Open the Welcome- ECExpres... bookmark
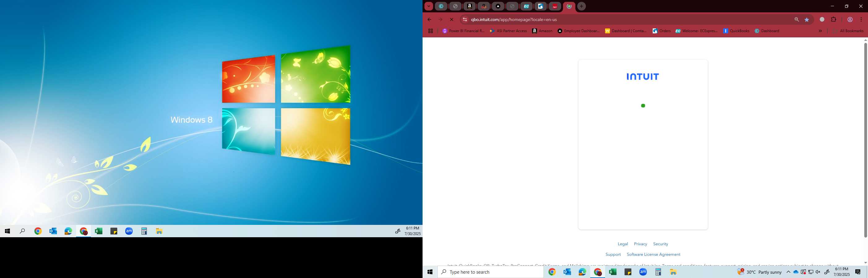Image resolution: width=868 pixels, height=278 pixels. click(x=697, y=31)
